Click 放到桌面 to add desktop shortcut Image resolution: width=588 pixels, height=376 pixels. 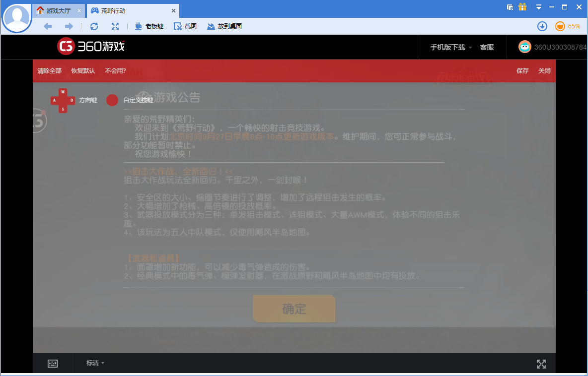coord(224,26)
